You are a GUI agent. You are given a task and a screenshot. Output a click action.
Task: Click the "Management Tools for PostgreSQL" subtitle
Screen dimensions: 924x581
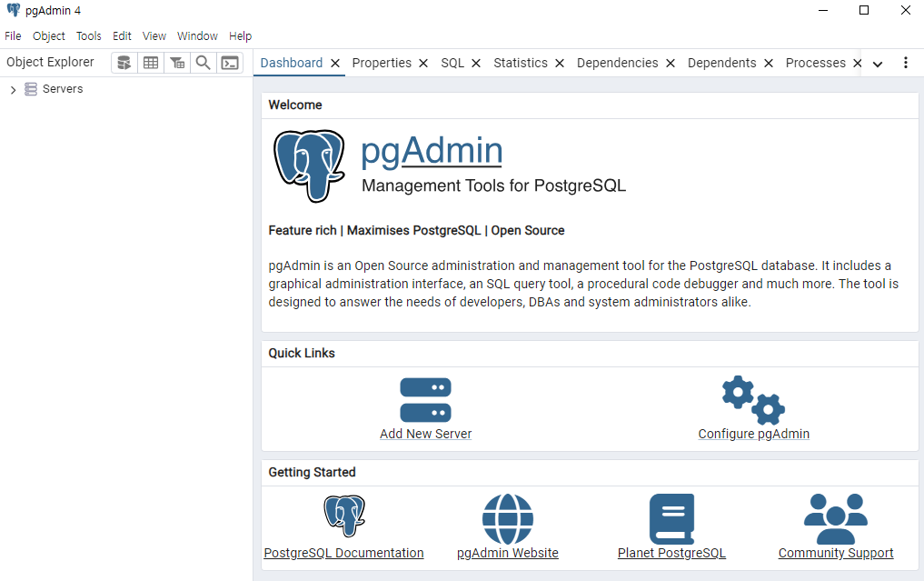[x=494, y=185]
